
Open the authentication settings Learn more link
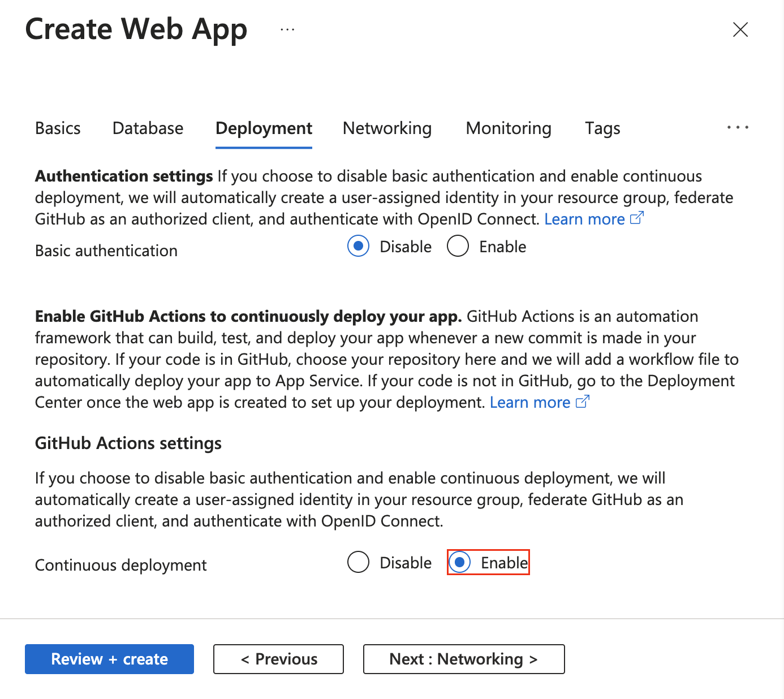(584, 219)
